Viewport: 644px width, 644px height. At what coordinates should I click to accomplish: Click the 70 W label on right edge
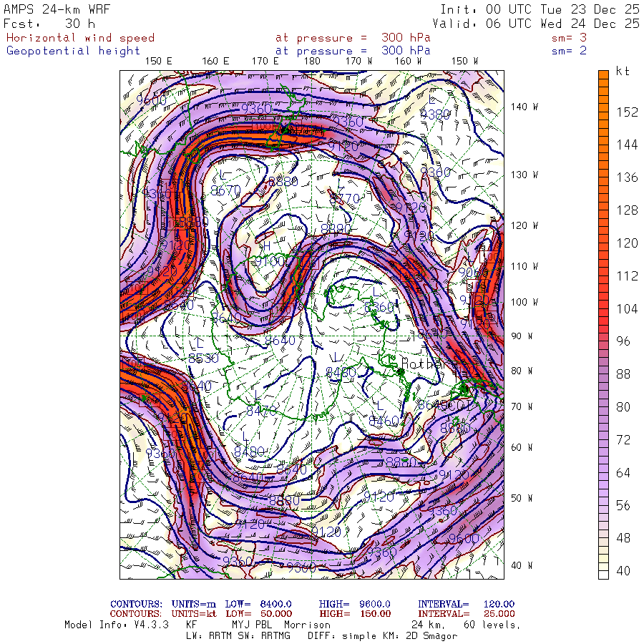pos(522,406)
